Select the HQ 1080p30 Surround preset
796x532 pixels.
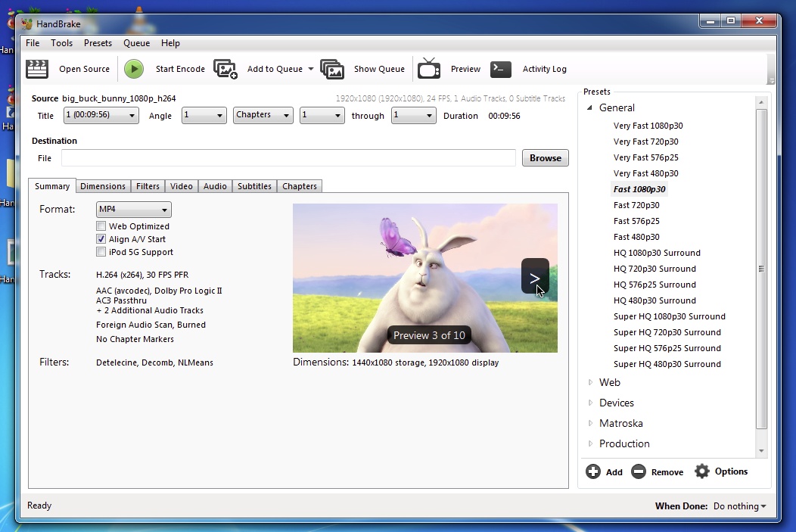(657, 253)
